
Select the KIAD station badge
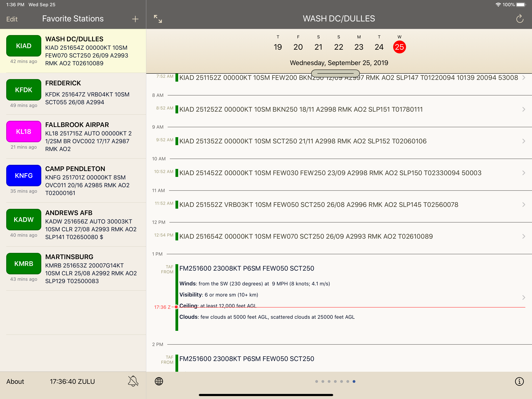(x=24, y=46)
